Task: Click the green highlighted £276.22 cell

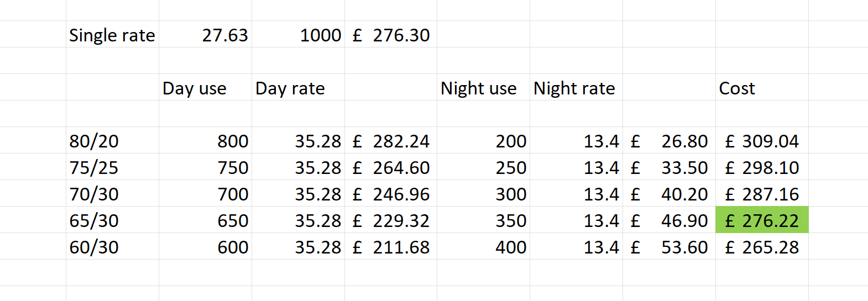Action: [762, 220]
